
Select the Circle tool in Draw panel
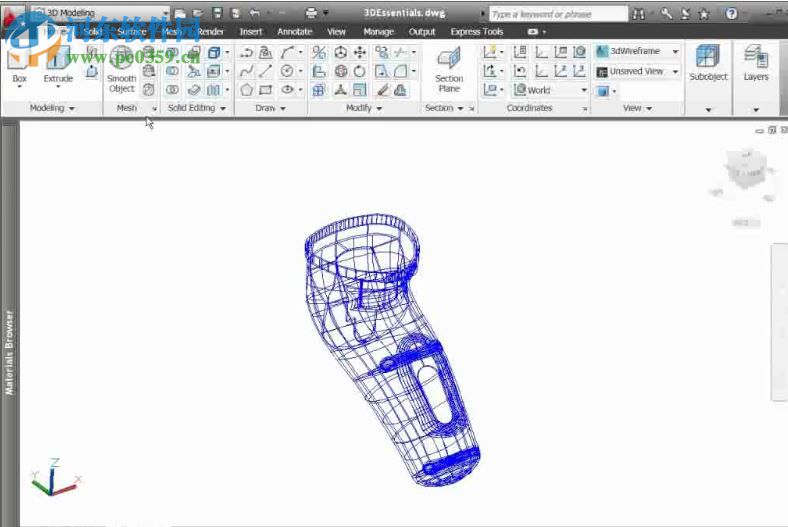(x=287, y=71)
